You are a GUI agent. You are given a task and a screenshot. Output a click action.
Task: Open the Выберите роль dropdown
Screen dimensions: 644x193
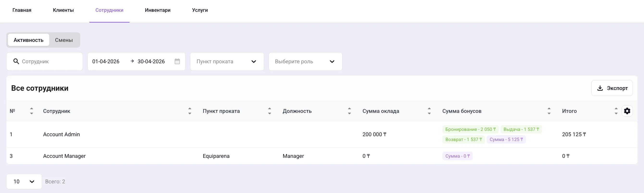(x=305, y=61)
